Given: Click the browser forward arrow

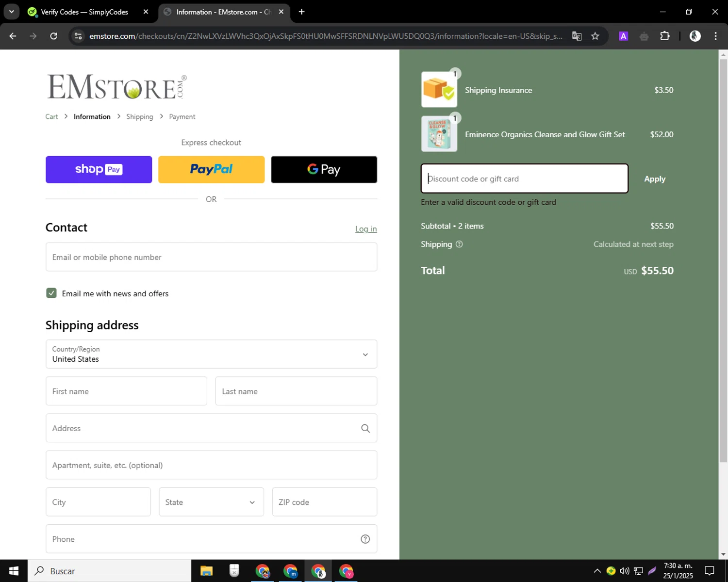Looking at the screenshot, I should [x=33, y=36].
